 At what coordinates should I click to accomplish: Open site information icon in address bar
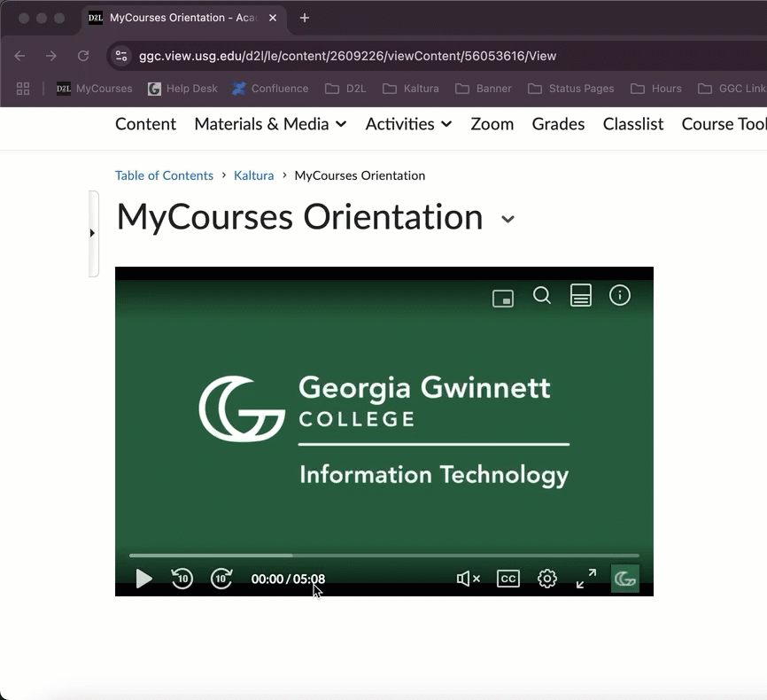click(x=120, y=56)
